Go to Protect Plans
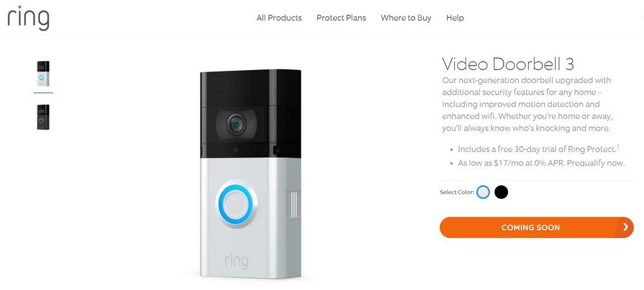This screenshot has width=644, height=290. 341,18
